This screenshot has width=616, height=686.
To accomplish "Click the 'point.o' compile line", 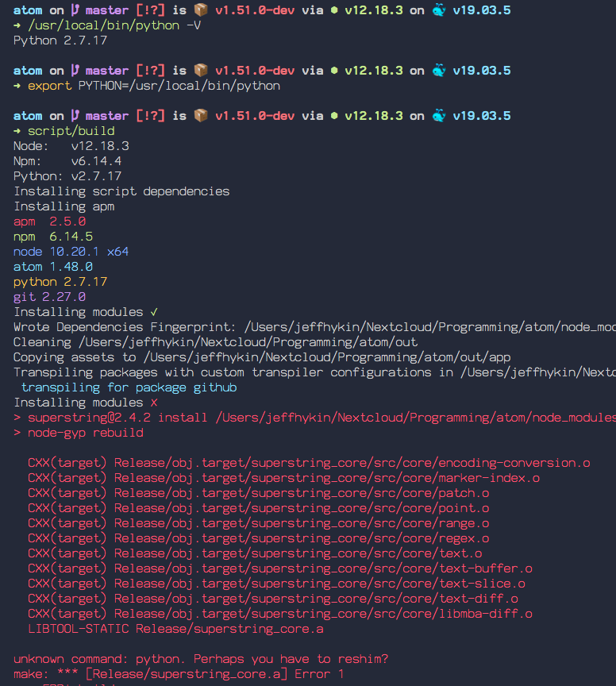I will [258, 508].
